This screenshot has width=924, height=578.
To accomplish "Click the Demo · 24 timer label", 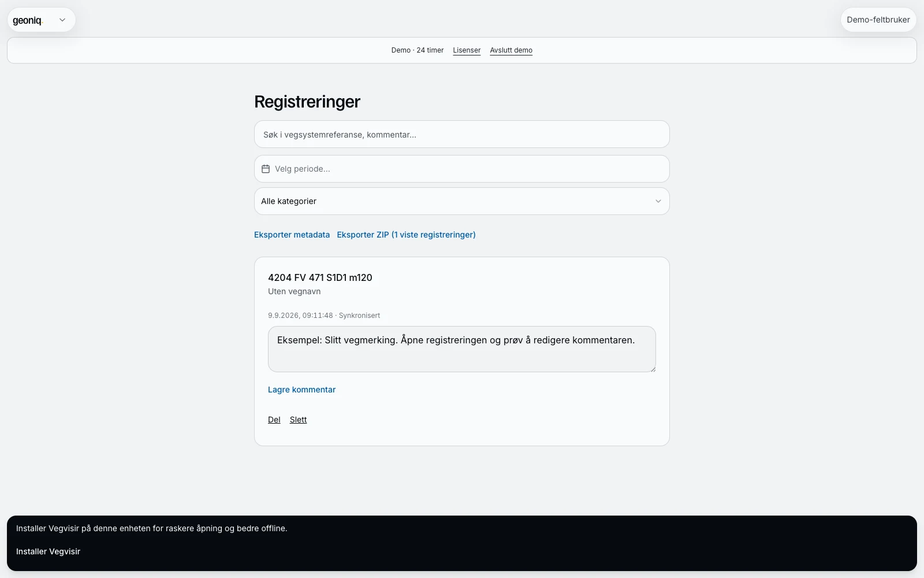I will click(418, 50).
